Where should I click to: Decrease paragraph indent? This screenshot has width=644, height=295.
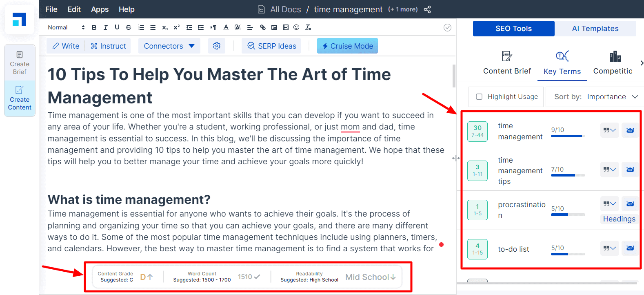click(189, 27)
